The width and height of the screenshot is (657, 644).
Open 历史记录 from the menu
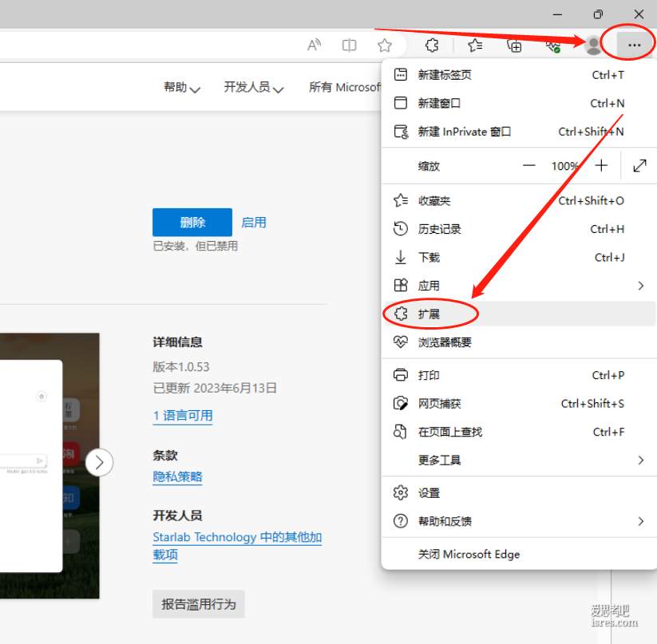click(x=519, y=229)
